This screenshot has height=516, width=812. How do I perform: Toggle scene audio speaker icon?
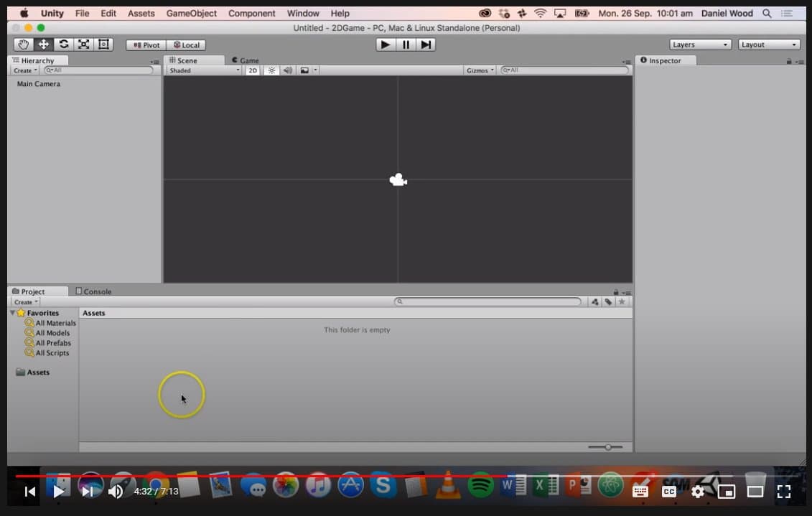288,70
